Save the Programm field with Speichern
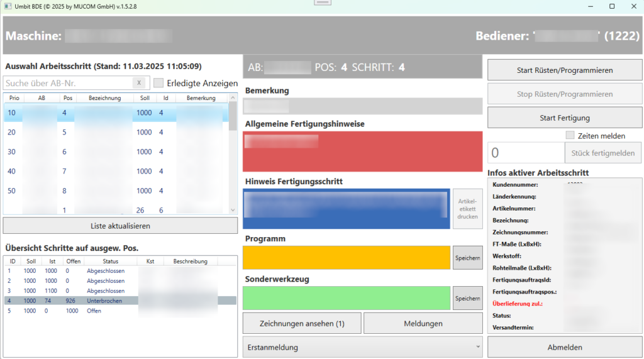 pos(467,258)
